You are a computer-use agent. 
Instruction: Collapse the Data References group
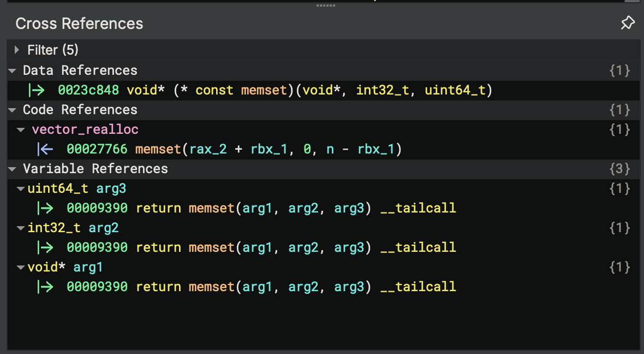(13, 70)
